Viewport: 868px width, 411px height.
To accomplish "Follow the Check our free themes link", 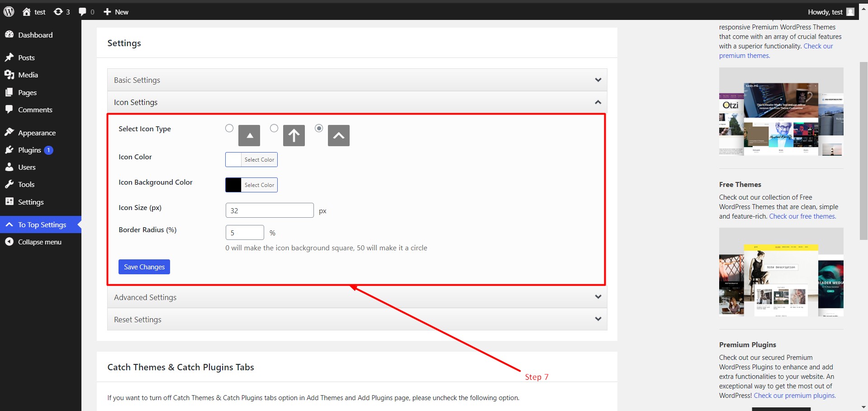I will 802,216.
